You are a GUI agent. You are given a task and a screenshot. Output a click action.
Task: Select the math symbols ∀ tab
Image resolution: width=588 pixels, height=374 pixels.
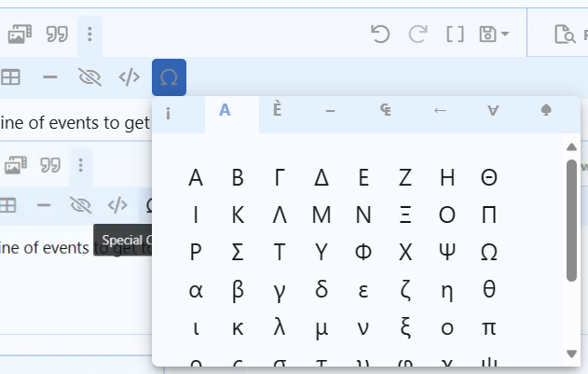click(493, 111)
